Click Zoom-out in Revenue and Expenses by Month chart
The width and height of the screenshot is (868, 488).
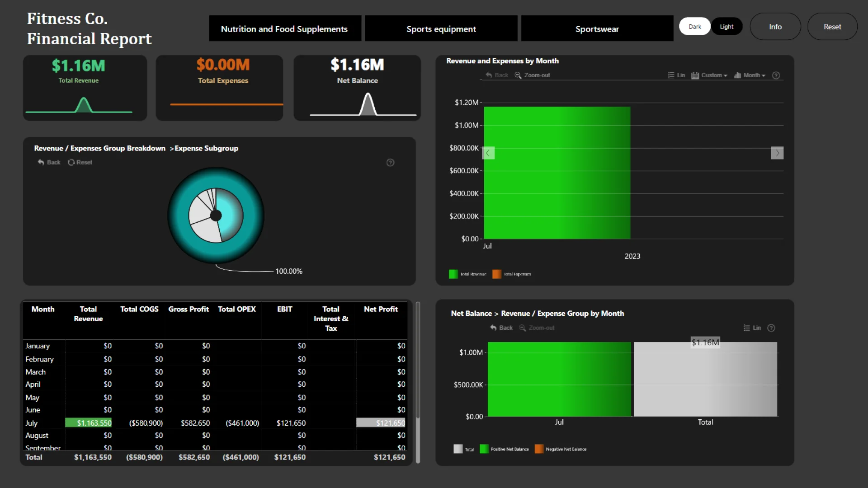point(533,75)
